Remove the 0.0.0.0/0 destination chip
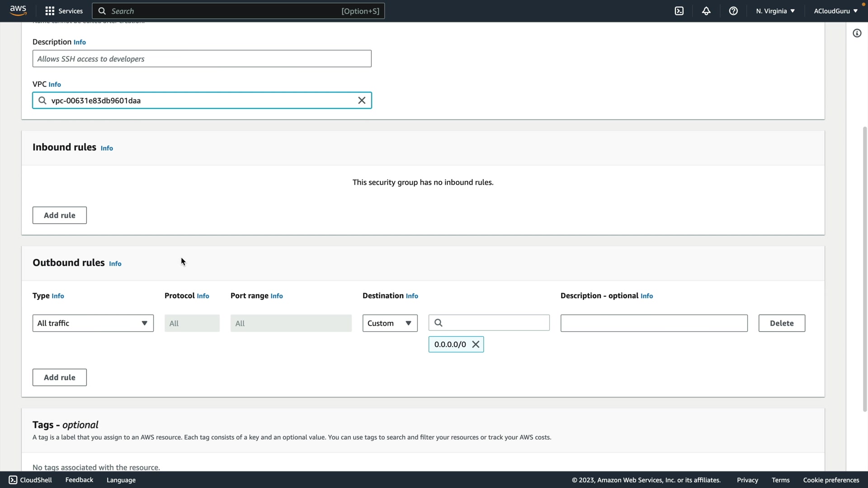The height and width of the screenshot is (488, 868). tap(476, 344)
